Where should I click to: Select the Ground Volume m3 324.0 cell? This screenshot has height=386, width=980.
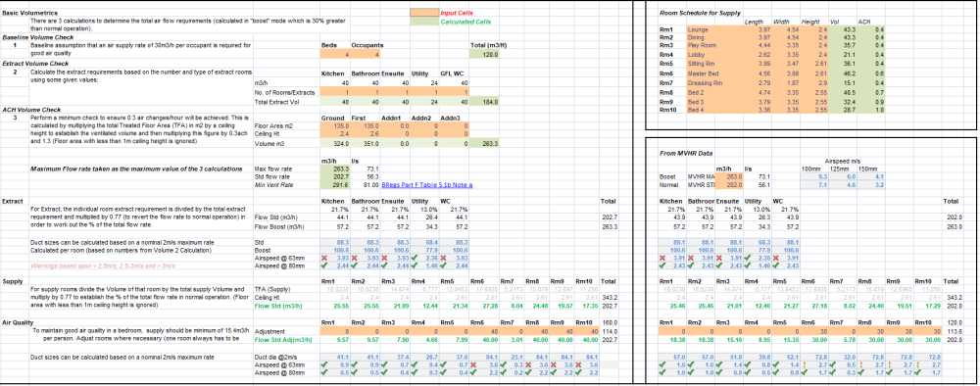tap(334, 143)
